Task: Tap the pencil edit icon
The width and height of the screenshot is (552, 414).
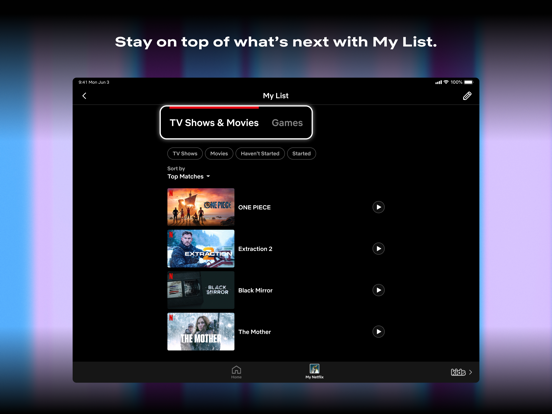Action: pos(467,96)
